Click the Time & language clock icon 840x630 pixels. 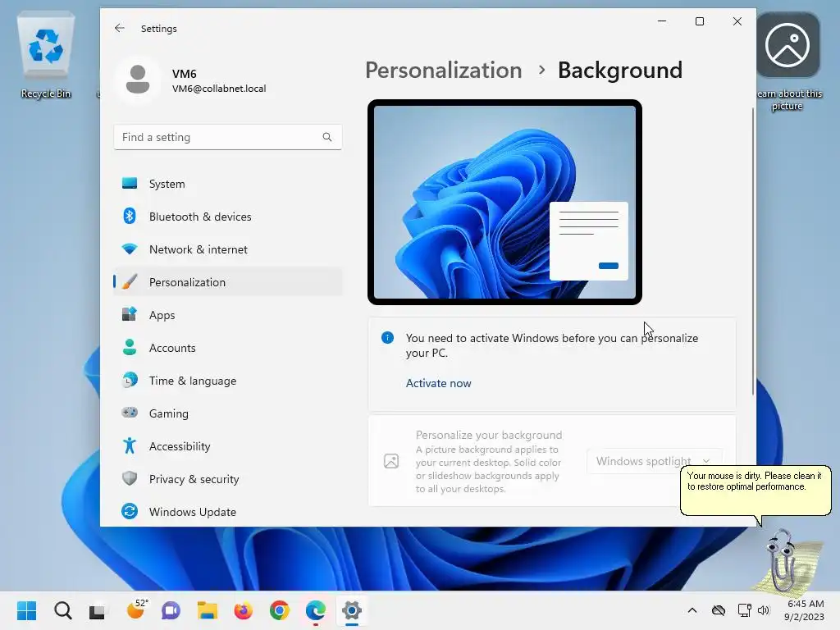130,380
